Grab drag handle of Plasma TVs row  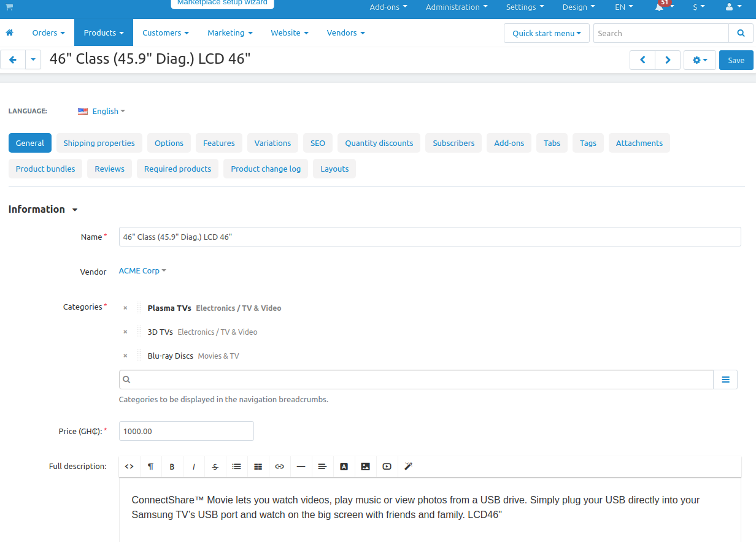tap(139, 308)
